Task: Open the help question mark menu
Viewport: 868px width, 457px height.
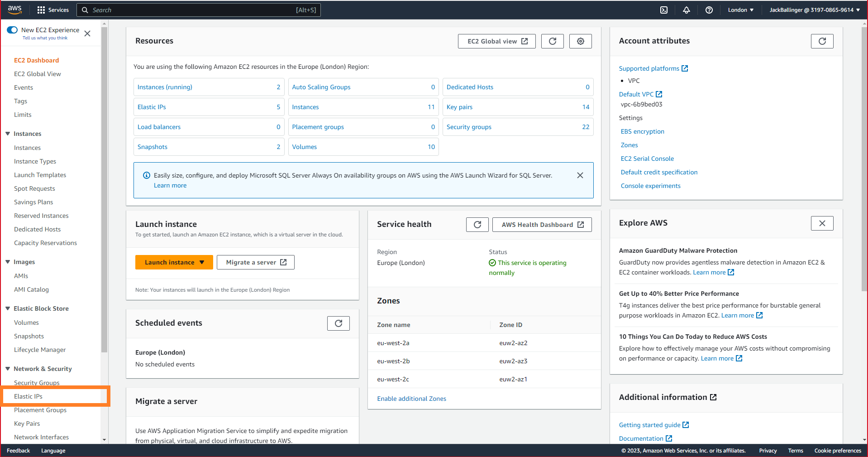Action: [x=709, y=10]
